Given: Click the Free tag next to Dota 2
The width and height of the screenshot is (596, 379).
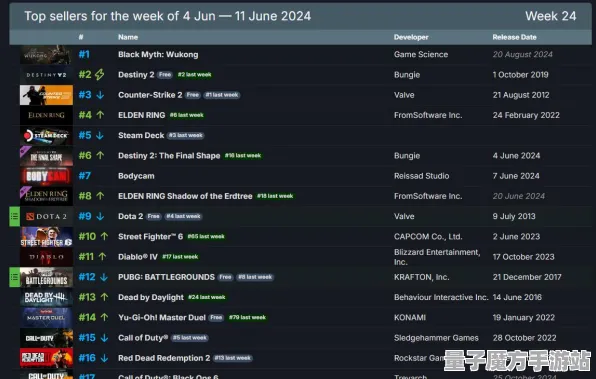Looking at the screenshot, I should [x=154, y=216].
